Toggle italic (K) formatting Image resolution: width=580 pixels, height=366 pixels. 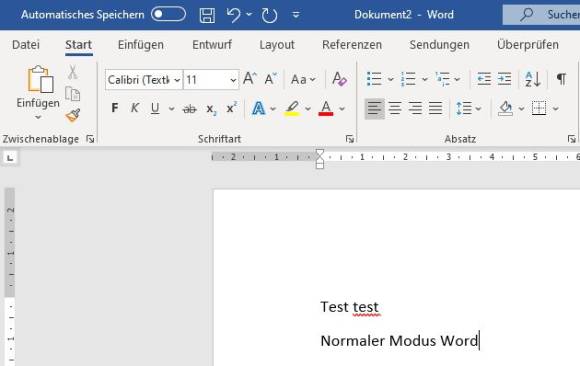pyautogui.click(x=135, y=108)
